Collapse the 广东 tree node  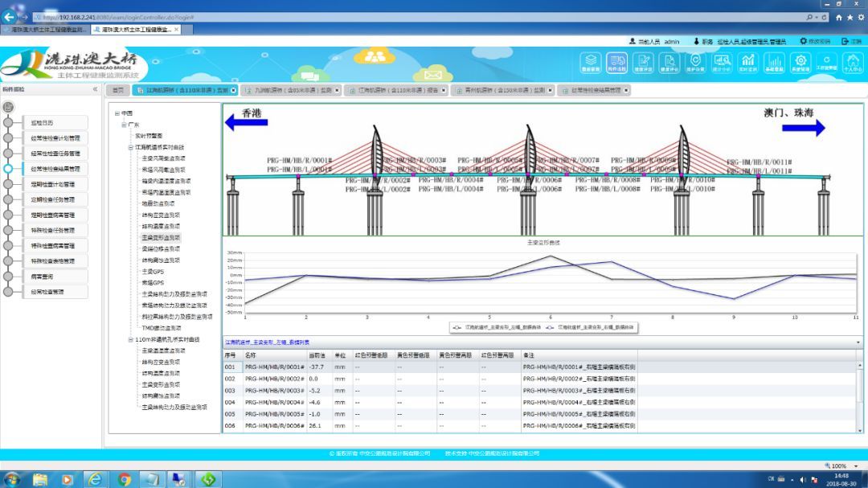124,125
